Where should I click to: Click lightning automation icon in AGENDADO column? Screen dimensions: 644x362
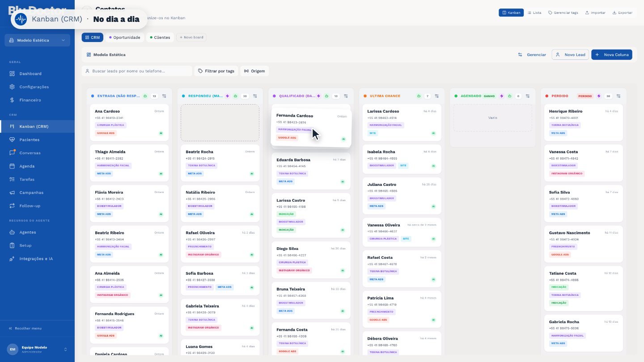tap(501, 96)
